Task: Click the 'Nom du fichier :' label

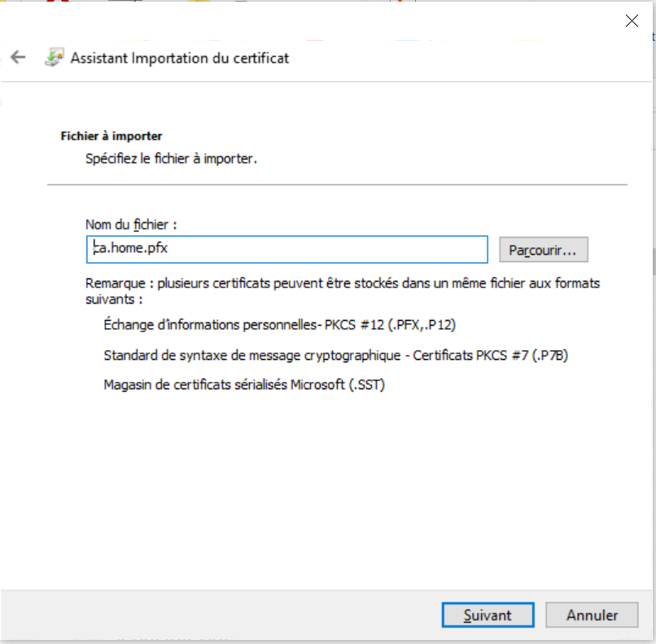Action: [131, 224]
